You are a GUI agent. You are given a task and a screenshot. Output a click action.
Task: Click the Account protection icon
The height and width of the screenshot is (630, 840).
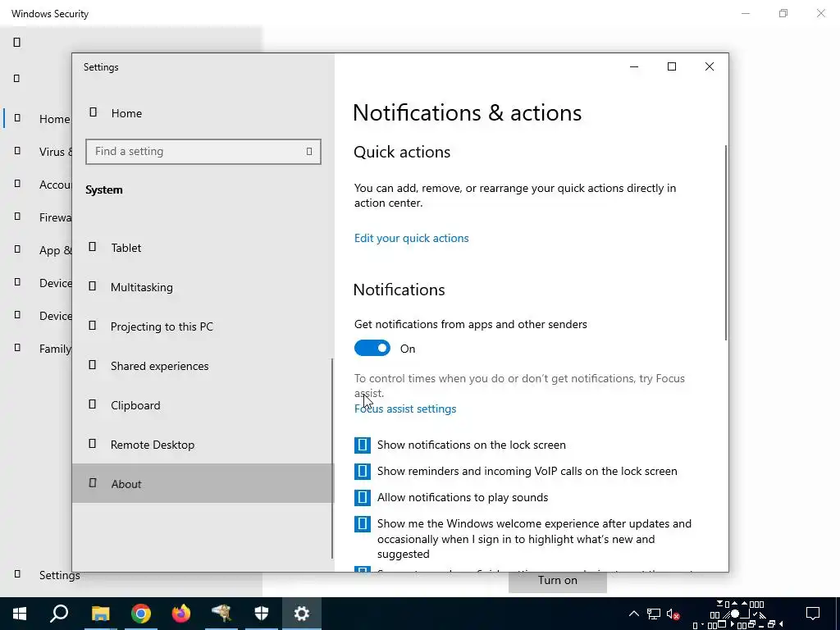17,183
